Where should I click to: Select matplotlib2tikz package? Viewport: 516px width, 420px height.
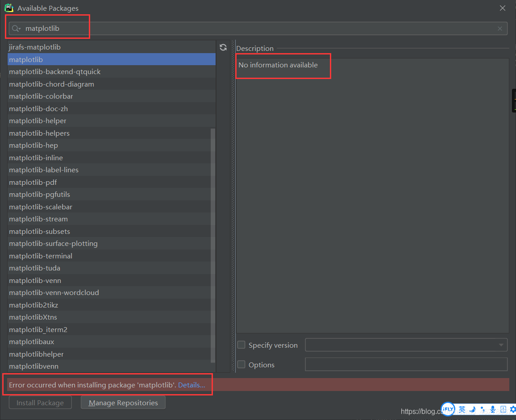coord(109,305)
